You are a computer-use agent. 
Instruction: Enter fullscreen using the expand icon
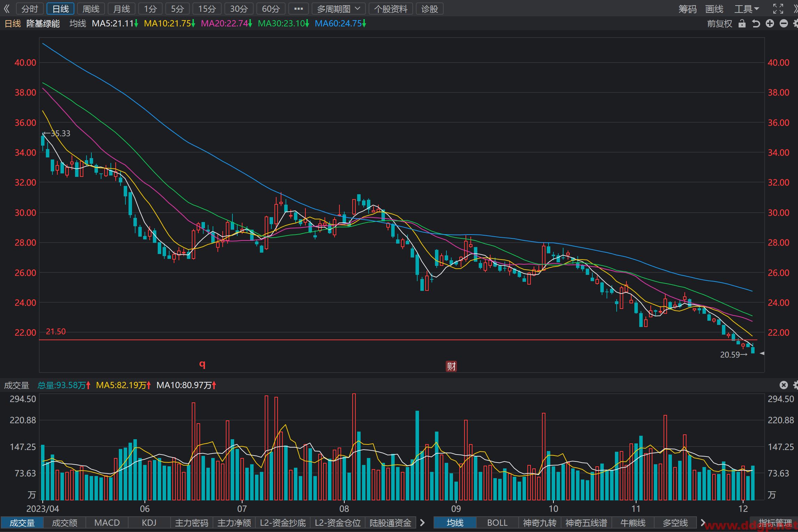[x=778, y=9]
